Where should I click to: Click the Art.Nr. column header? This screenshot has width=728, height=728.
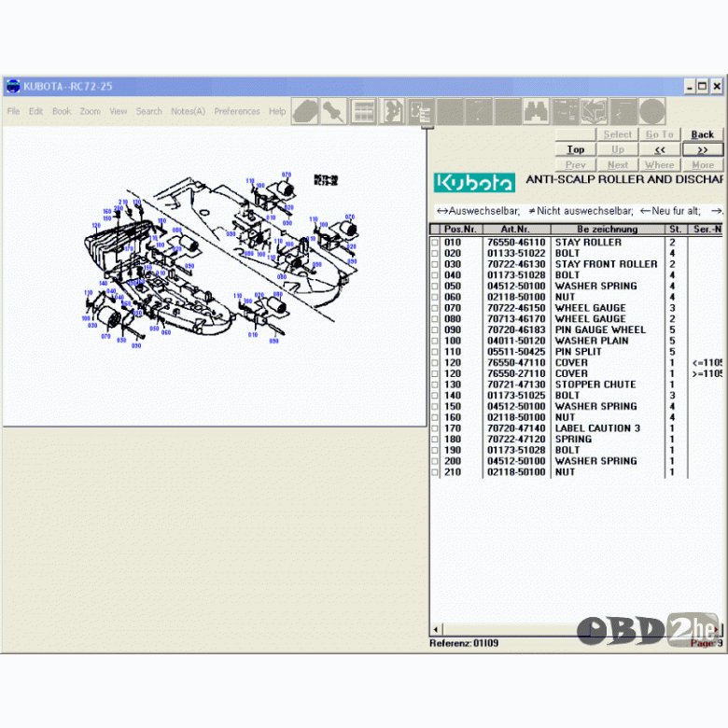[x=517, y=229]
